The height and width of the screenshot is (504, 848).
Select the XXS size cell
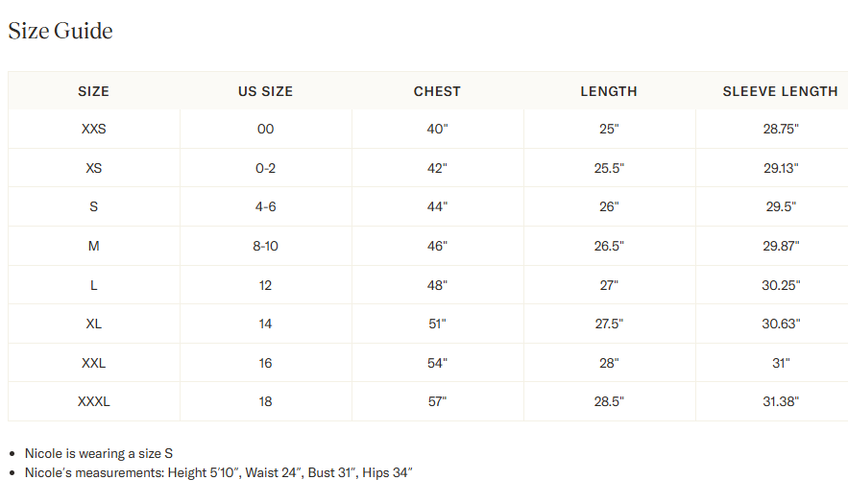tap(93, 129)
